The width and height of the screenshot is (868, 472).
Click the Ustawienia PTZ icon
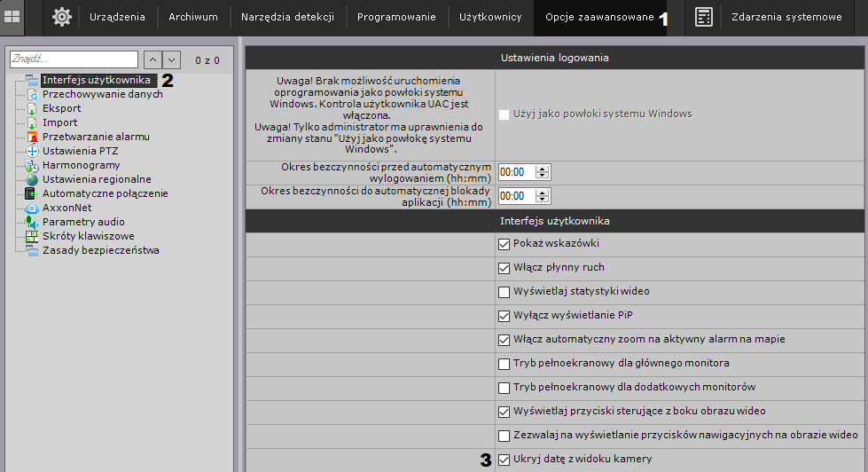point(32,151)
